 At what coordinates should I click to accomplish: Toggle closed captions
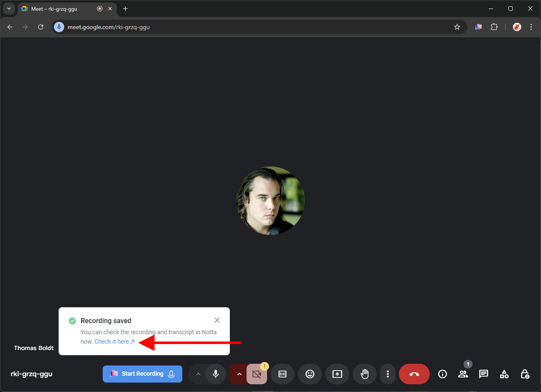(x=282, y=374)
